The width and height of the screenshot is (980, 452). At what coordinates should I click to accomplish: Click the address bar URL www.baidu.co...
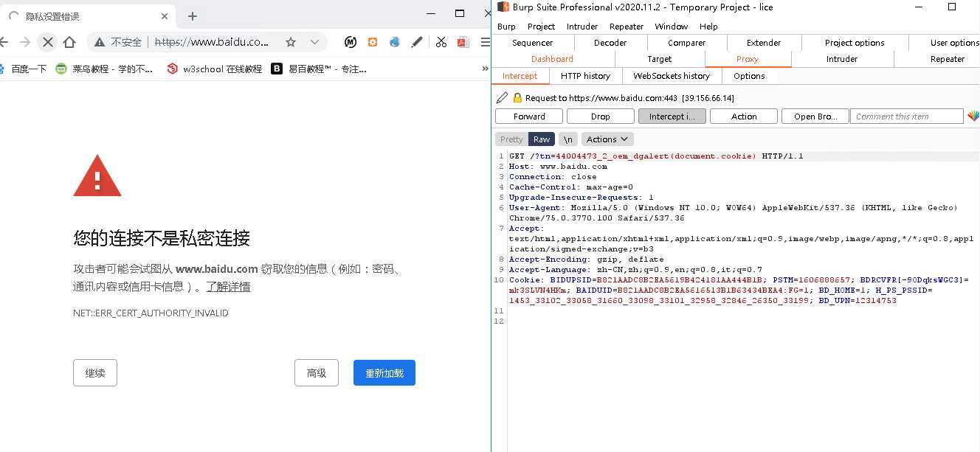213,42
